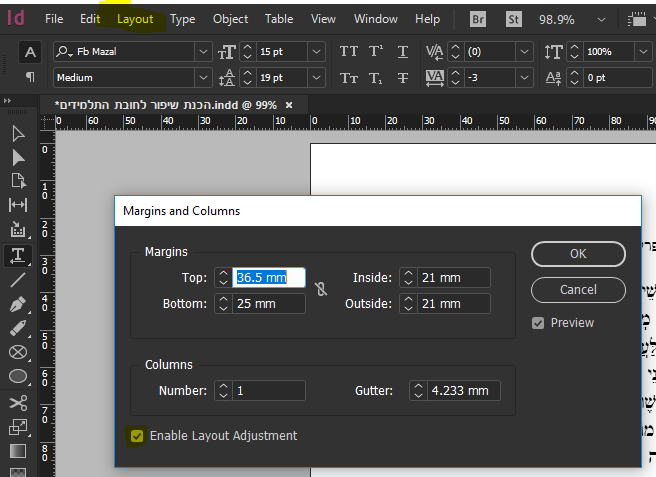Click the Gutter 4.233 mm field
This screenshot has height=477, width=656.
[x=464, y=391]
